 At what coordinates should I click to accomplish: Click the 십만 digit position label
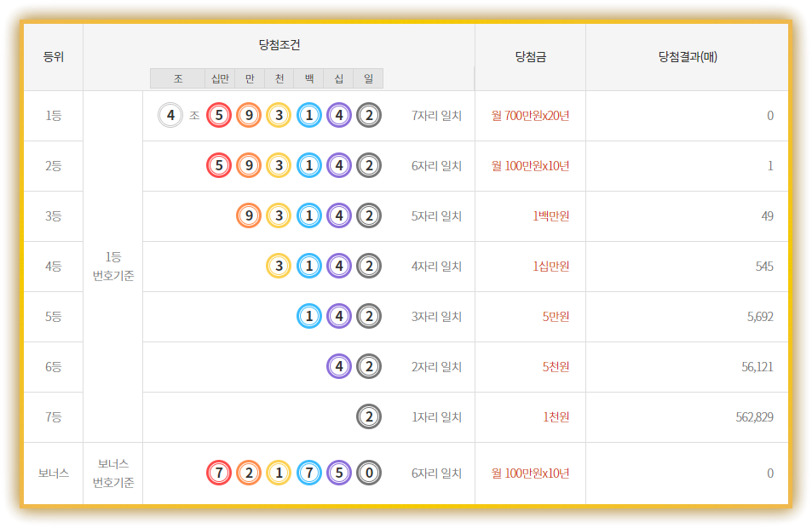(x=220, y=78)
